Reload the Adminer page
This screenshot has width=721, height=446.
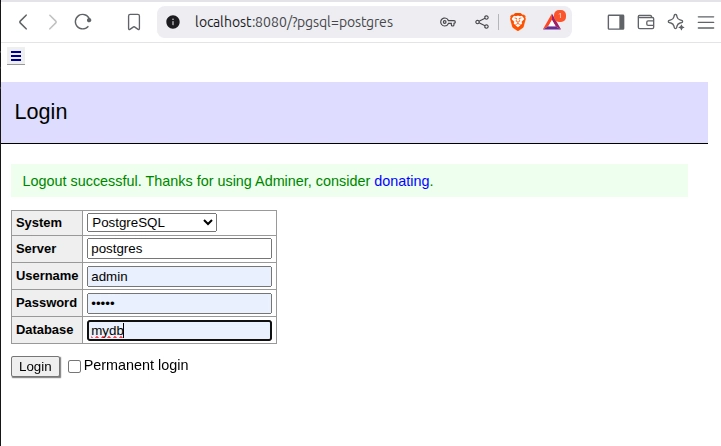(x=83, y=22)
